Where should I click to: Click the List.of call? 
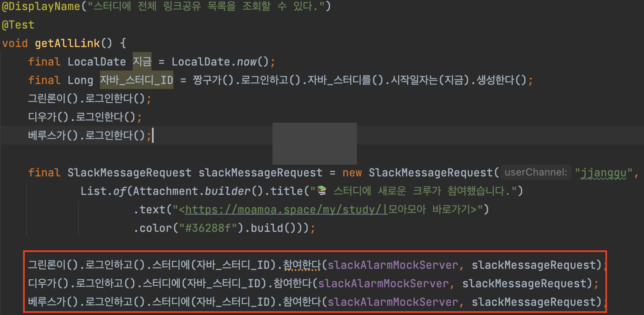[103, 191]
